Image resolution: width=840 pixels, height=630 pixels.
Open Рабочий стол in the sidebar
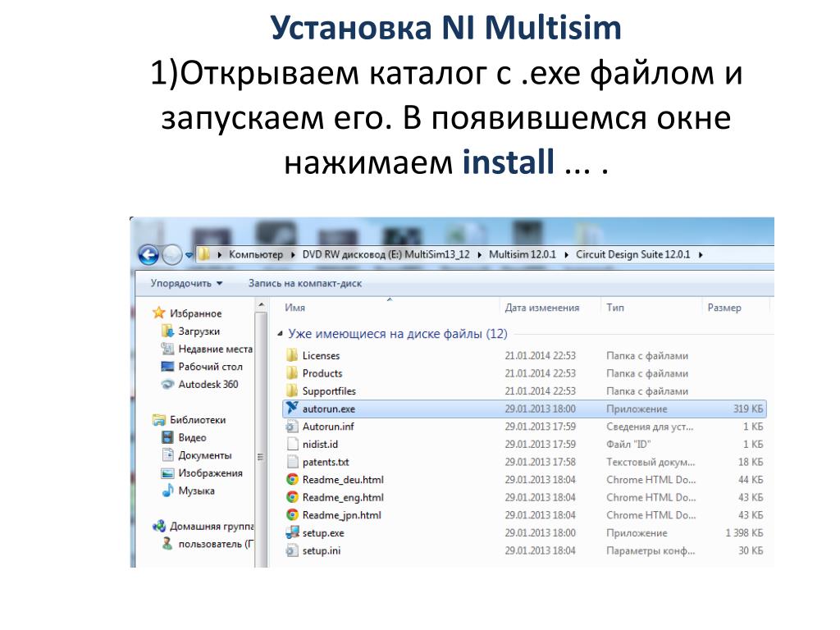[211, 367]
